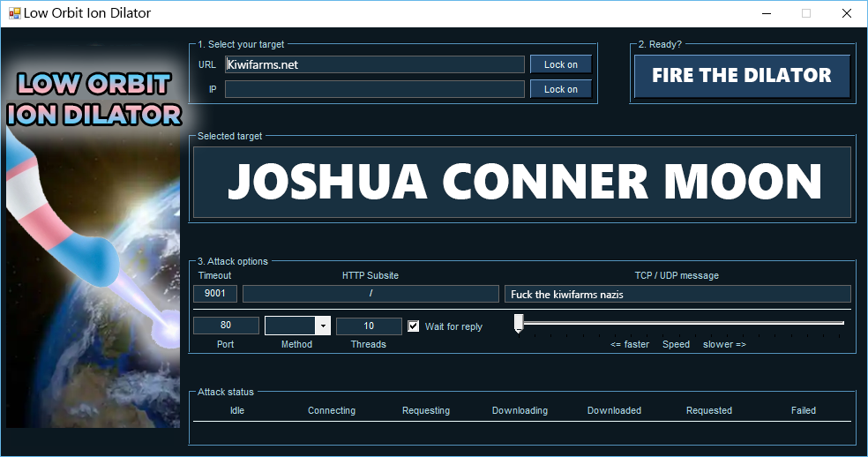Viewport: 868px width, 457px height.
Task: Open the Method dropdown arrow
Action: tap(323, 326)
